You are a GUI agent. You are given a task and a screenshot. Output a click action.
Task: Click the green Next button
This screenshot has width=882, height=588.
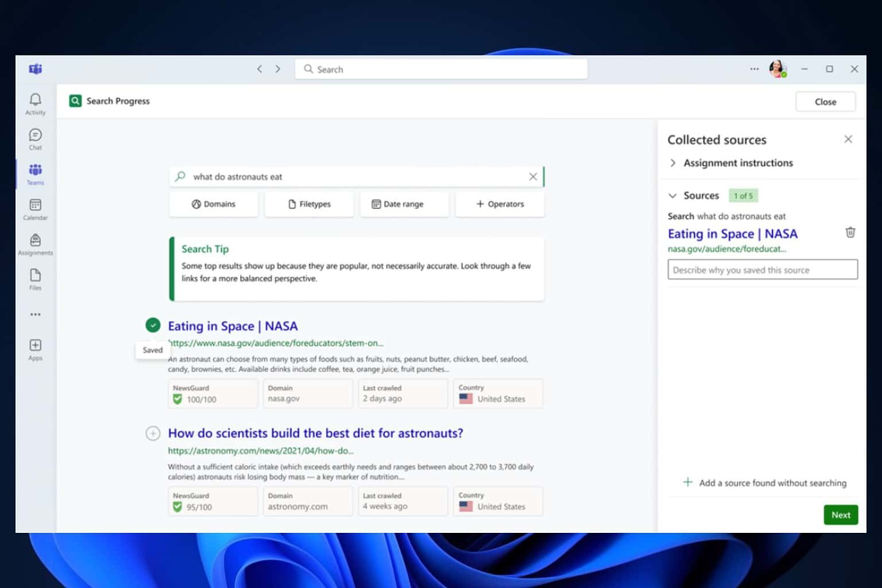tap(841, 515)
